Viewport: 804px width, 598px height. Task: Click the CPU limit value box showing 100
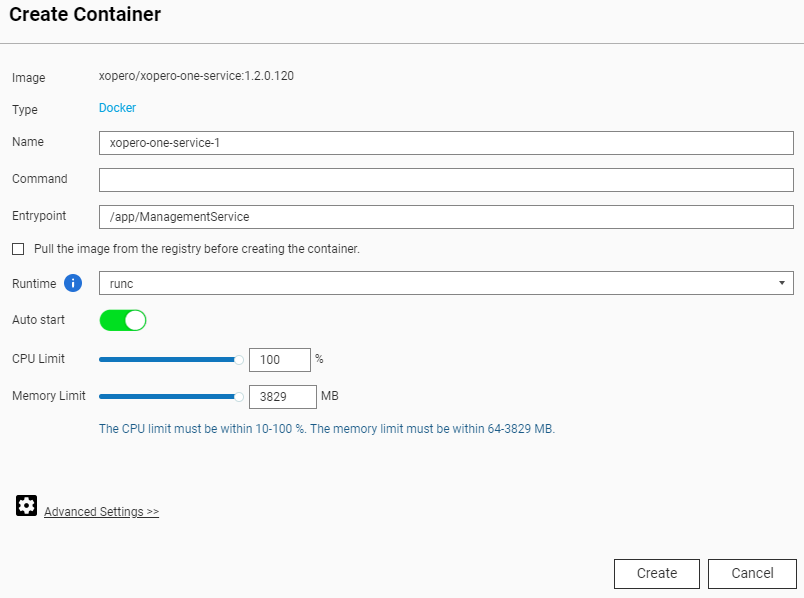(280, 359)
